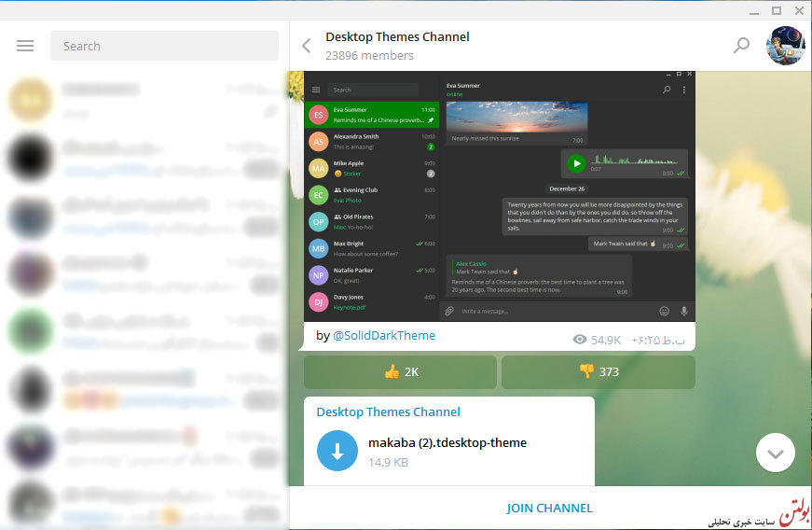812x530 pixels.
Task: Click the Eva Summer chat in preview
Action: pyautogui.click(x=372, y=115)
